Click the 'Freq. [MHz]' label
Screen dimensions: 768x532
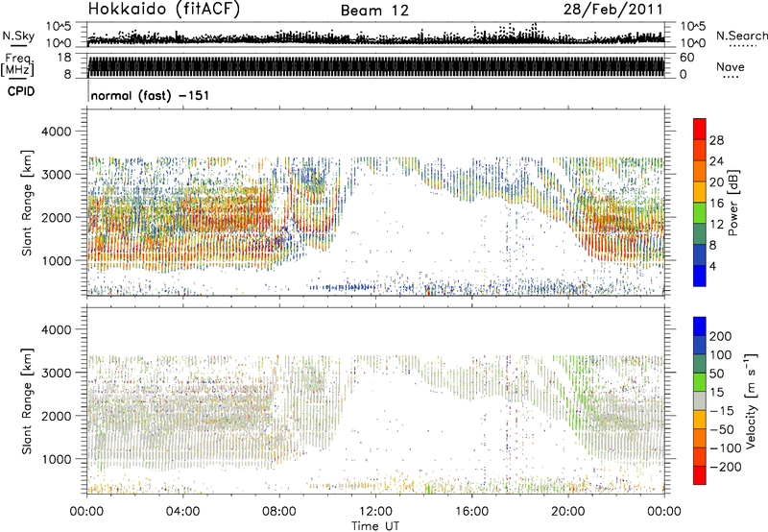point(18,65)
